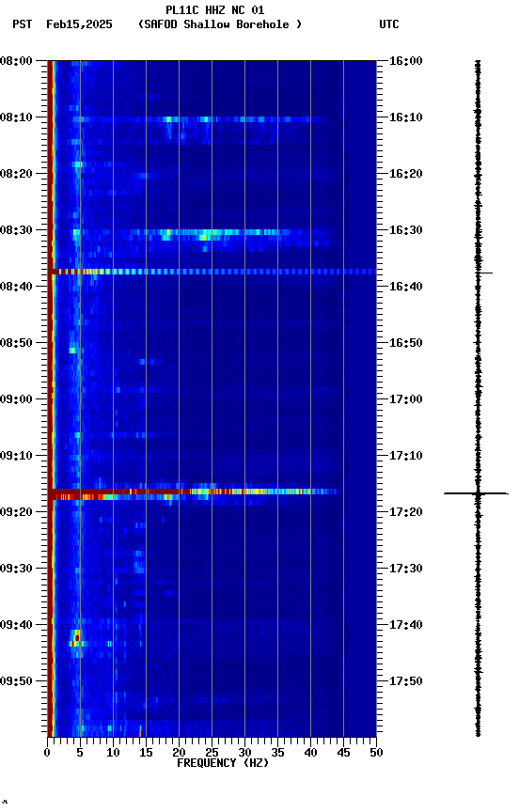Click the red 4 Hz hotspot near 09:42 PST
This screenshot has width=519, height=812.
pos(76,638)
